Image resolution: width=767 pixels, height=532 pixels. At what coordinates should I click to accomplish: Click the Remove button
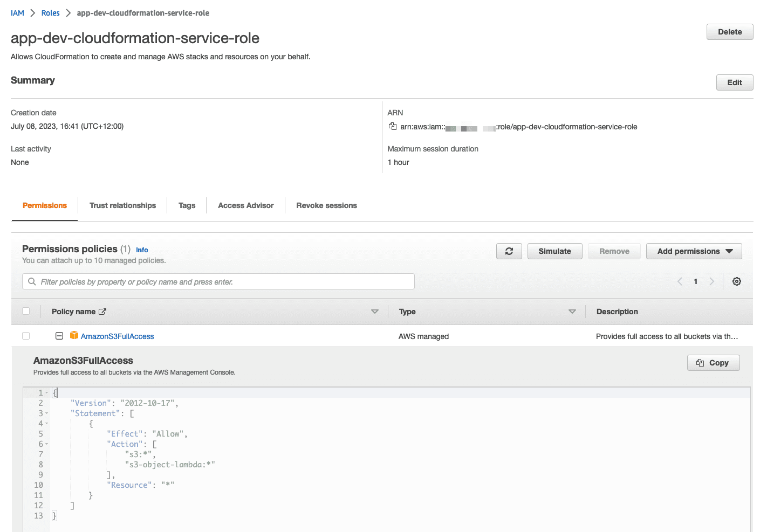614,251
